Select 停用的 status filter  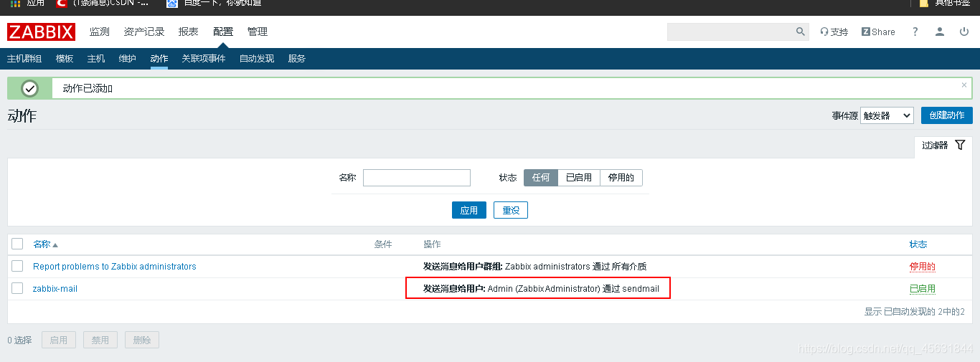coord(621,178)
